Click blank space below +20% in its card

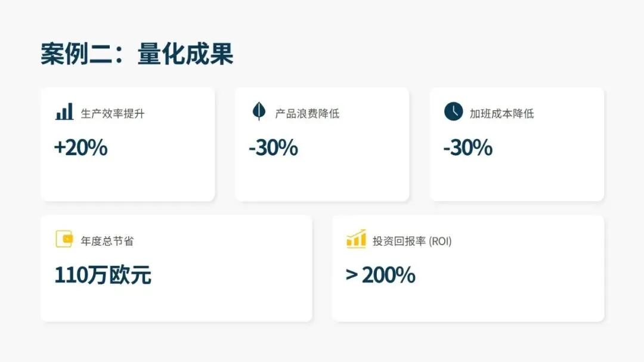coord(127,179)
